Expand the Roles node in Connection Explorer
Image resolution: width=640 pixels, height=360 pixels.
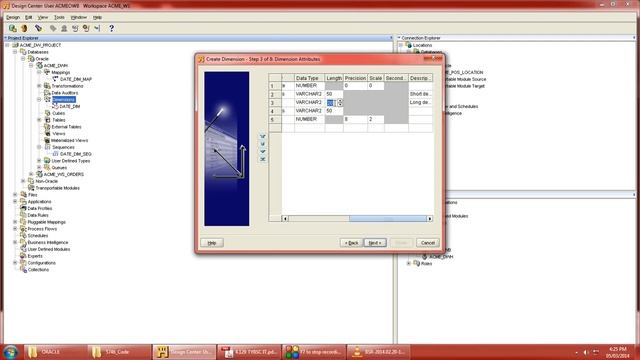point(409,263)
